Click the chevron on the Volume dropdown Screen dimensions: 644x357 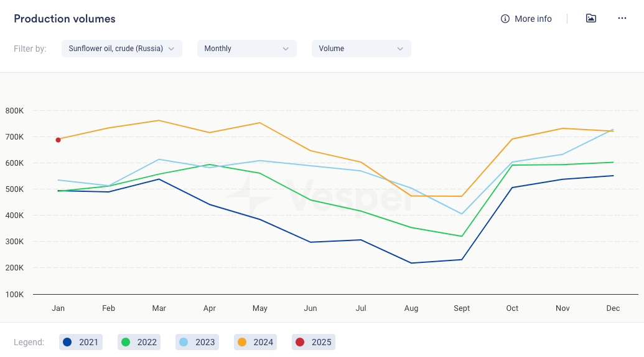point(400,49)
